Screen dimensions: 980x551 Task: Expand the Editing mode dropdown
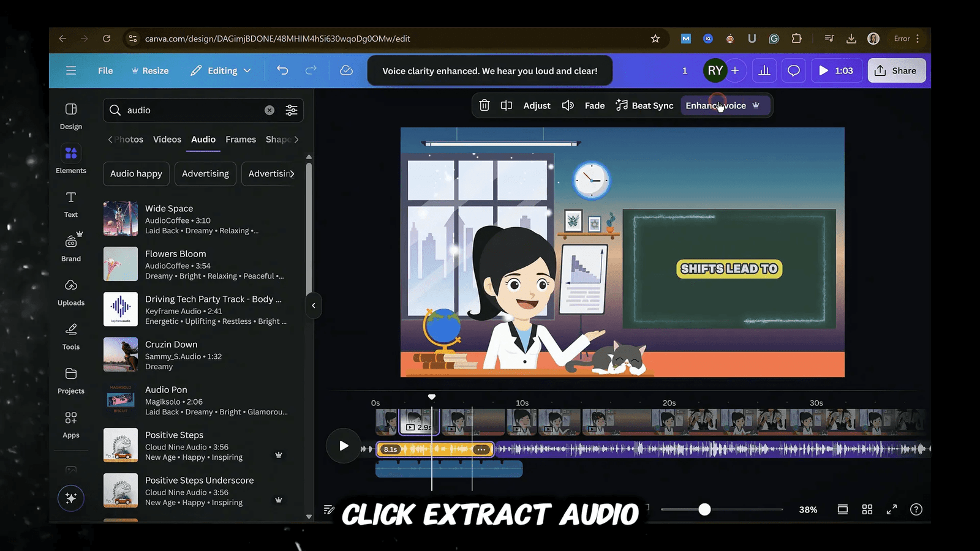pyautogui.click(x=221, y=70)
